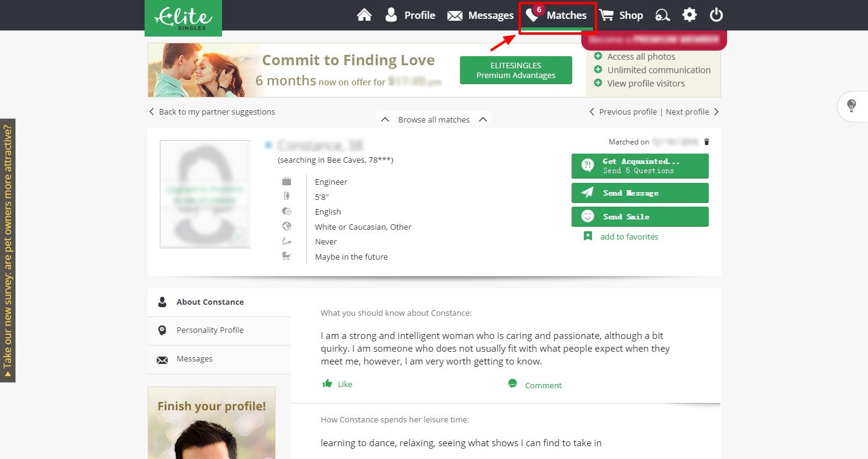
Task: Open settings gear icon
Action: 689,15
